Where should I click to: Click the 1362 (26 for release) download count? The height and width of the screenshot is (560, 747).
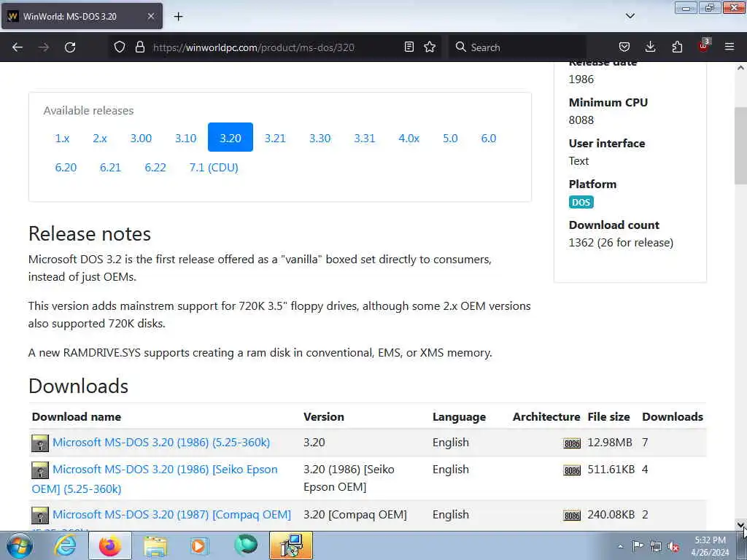pos(621,243)
